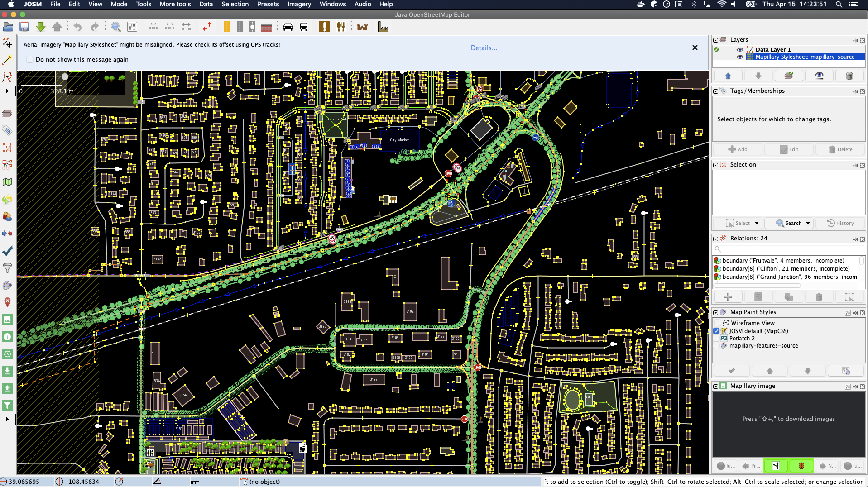The width and height of the screenshot is (868, 487).
Task: Click the Download map data green arrow
Action: coord(41,27)
